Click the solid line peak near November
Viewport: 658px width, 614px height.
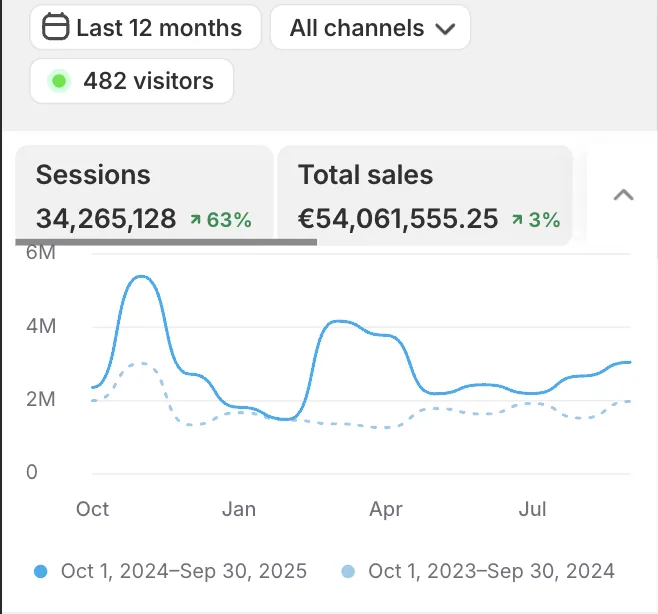click(142, 277)
